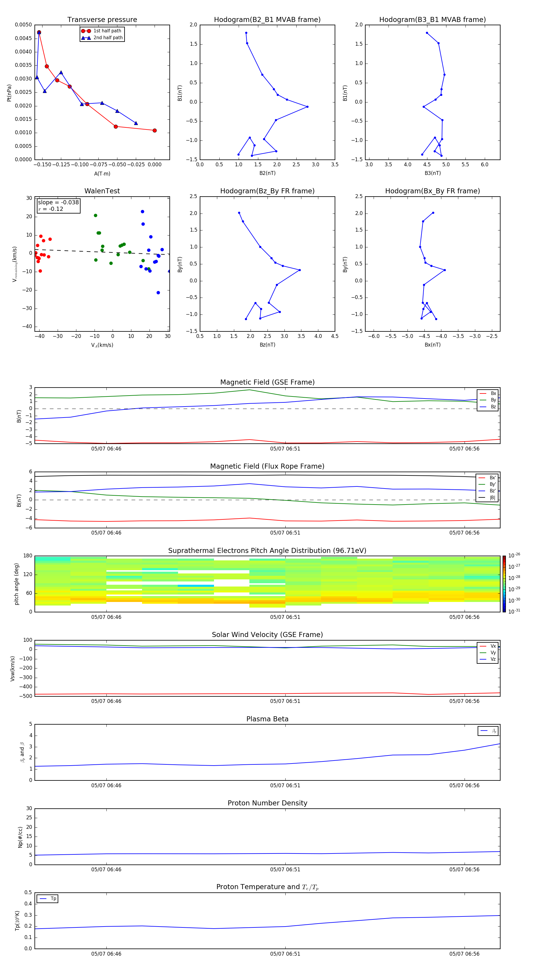
Task: Click the red point at A=0.000 in Transverse pressure
Action: [155, 130]
